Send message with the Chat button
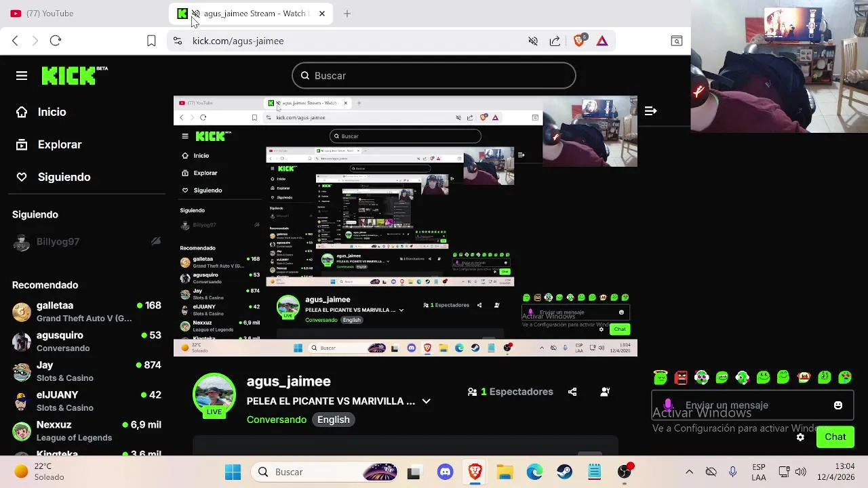The width and height of the screenshot is (868, 488). point(835,437)
